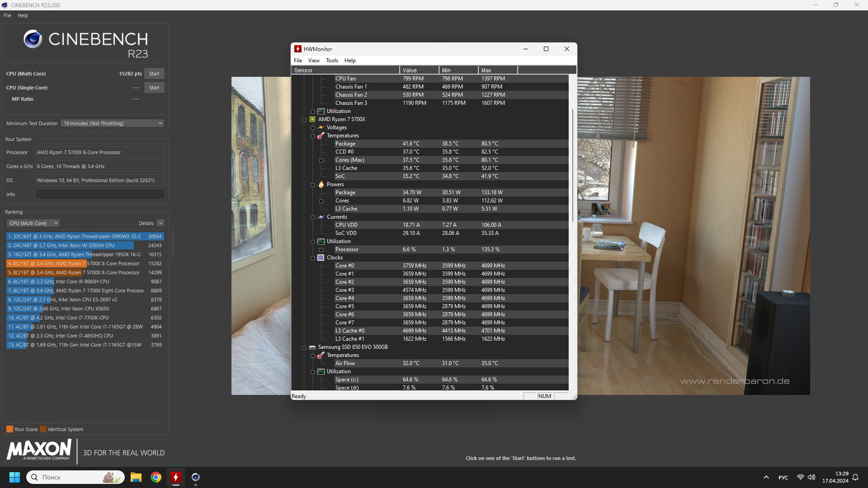Collapse the Samsung SSD 850 EVO node
The width and height of the screenshot is (868, 488).
[x=304, y=347]
